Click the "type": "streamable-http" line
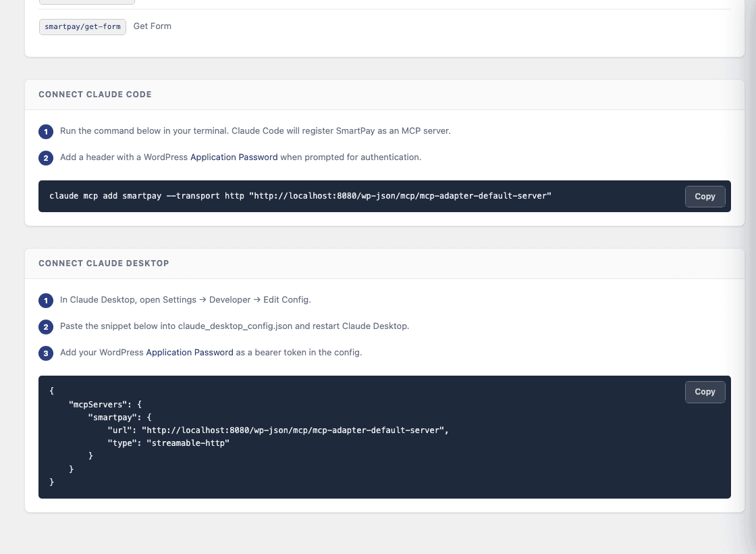 [168, 443]
